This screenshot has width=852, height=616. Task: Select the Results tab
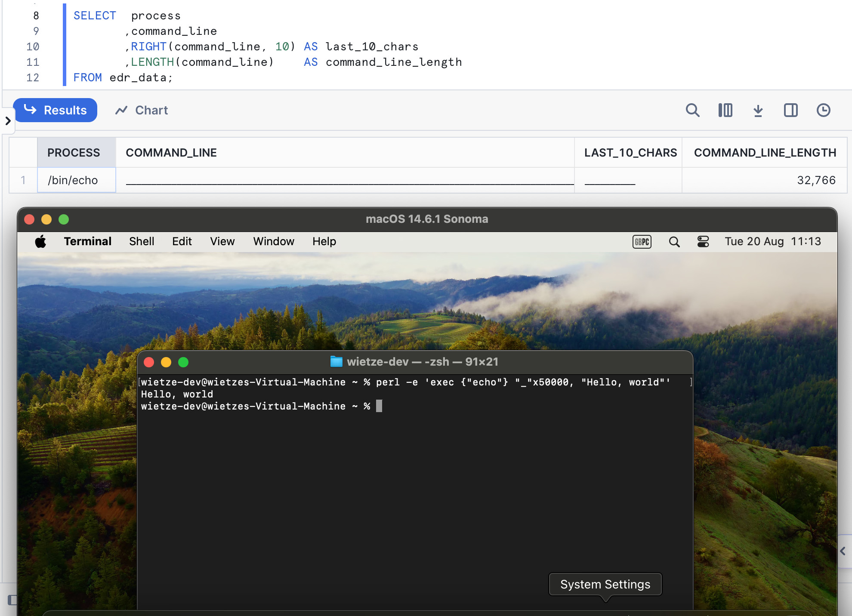click(x=55, y=110)
